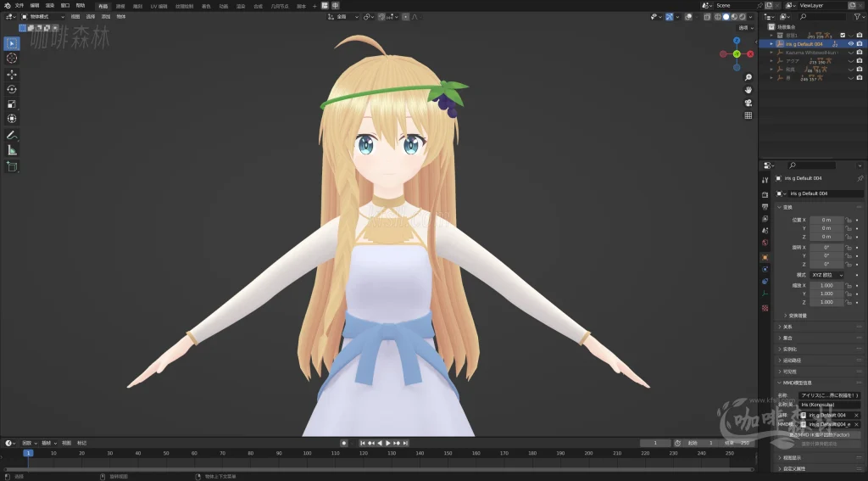Open viewport shading options dropdown arrow

(751, 17)
